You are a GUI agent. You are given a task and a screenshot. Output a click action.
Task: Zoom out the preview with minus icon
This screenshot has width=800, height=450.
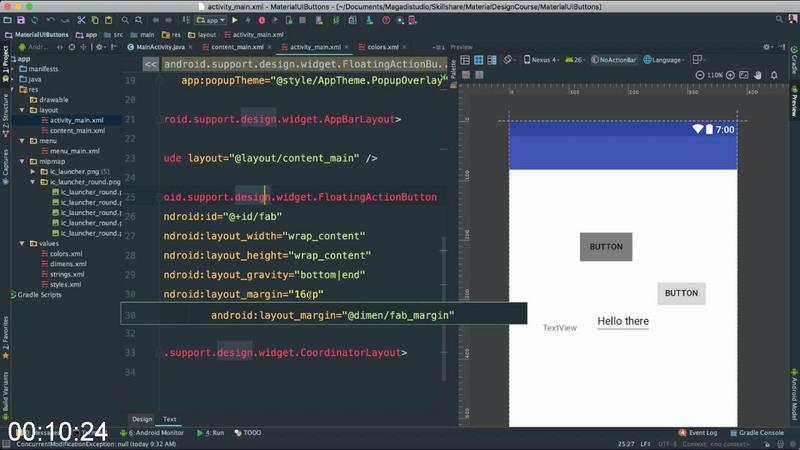coord(699,75)
